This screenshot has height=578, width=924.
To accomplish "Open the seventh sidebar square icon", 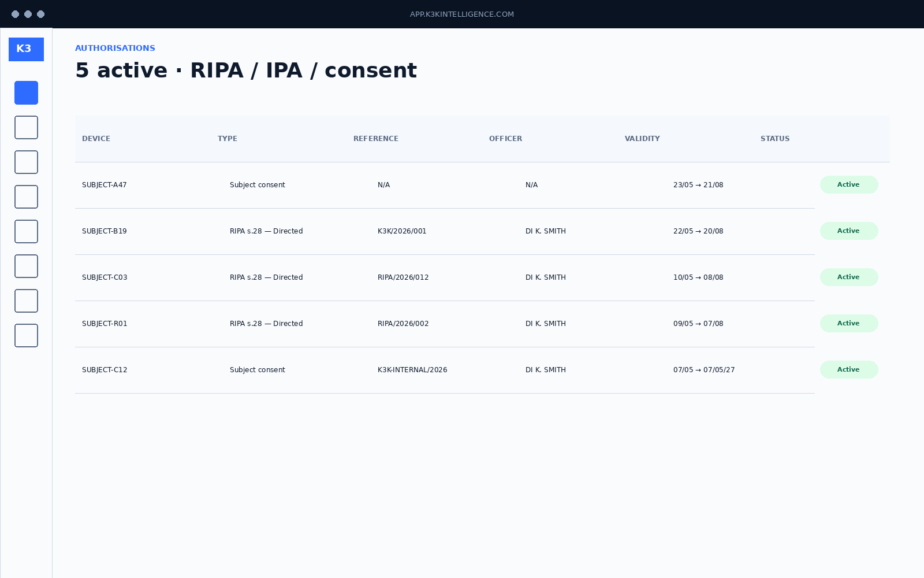I will (x=26, y=301).
